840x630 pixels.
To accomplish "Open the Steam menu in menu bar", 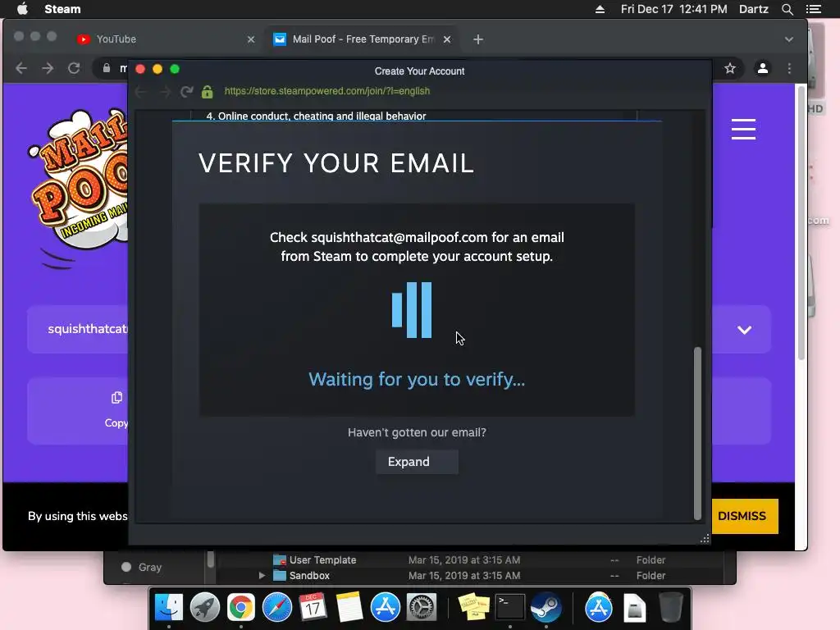I will pos(62,9).
